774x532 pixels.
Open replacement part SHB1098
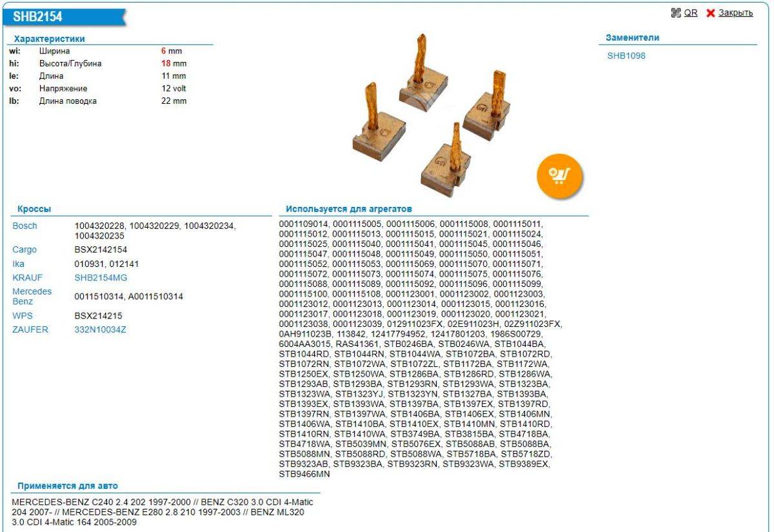pos(626,56)
